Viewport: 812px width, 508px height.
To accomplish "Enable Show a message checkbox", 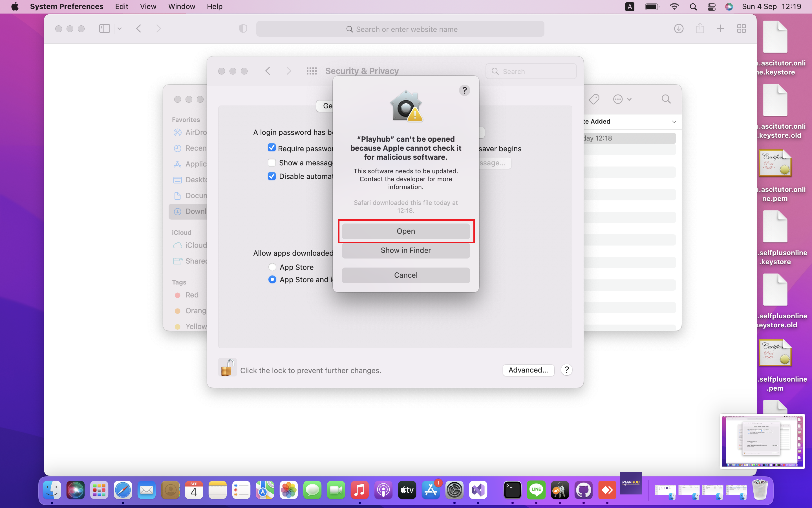I will 272,163.
